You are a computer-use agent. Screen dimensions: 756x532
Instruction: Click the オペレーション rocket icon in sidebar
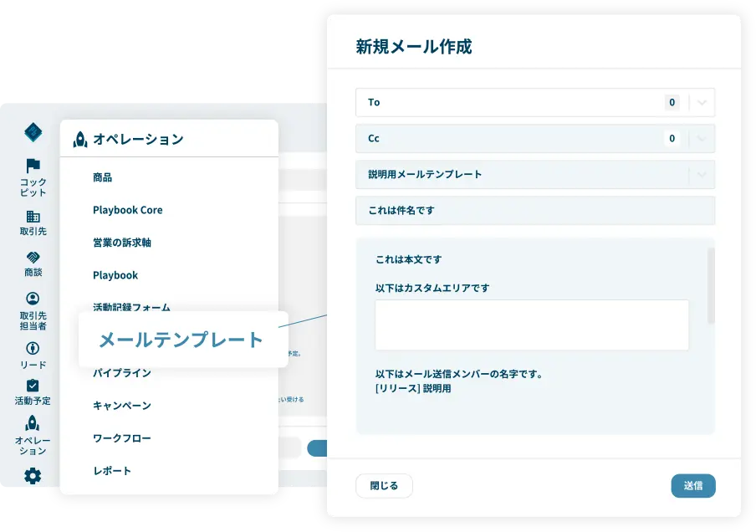32,425
